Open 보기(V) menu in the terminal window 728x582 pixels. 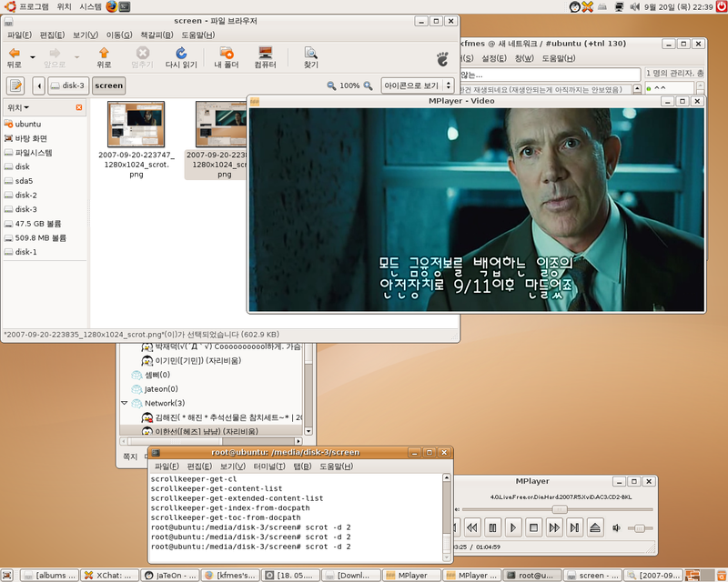click(x=233, y=466)
